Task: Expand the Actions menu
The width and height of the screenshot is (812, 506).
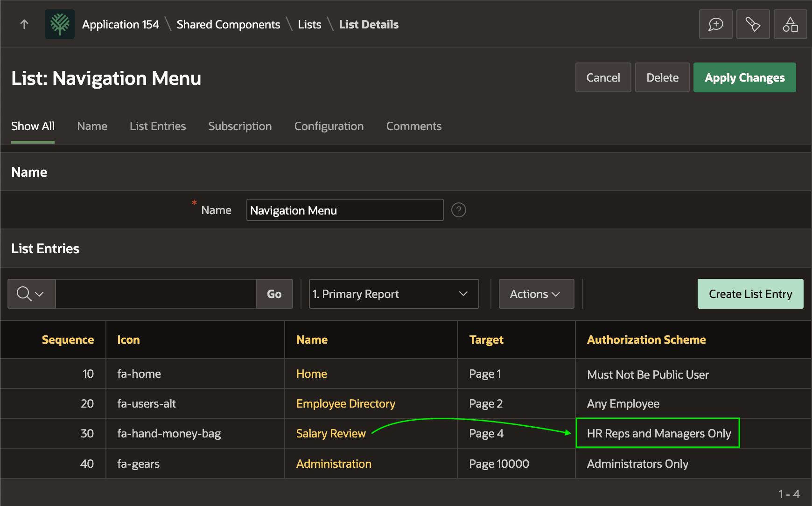Action: tap(536, 294)
